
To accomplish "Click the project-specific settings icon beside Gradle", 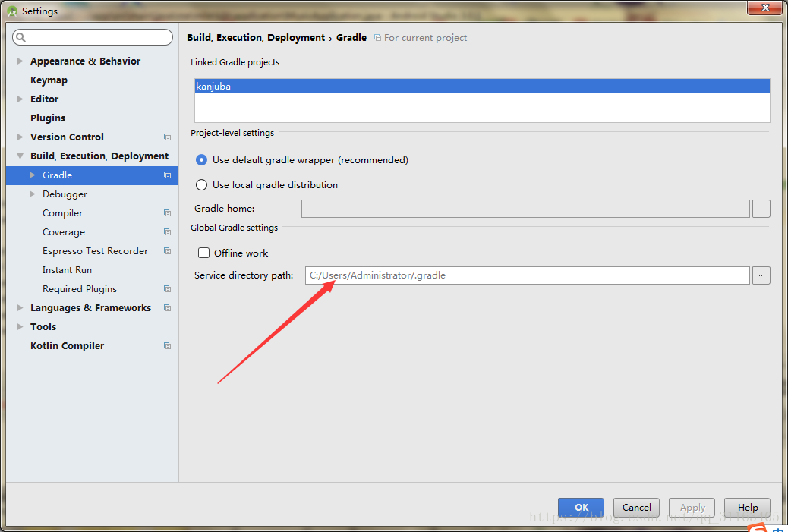I will [x=167, y=175].
